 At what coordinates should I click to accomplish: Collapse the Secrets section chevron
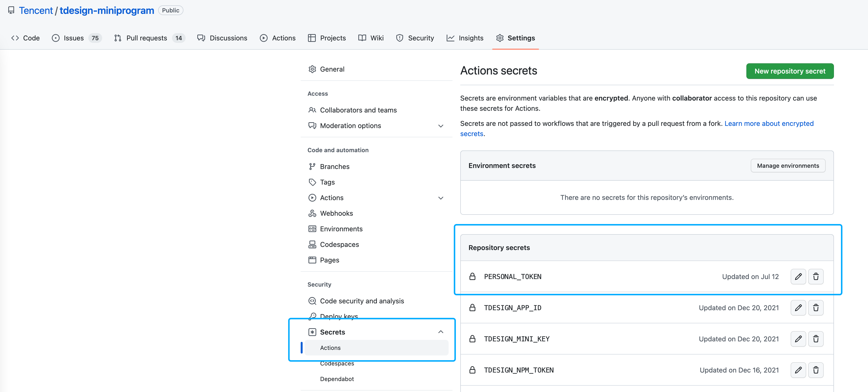[440, 332]
